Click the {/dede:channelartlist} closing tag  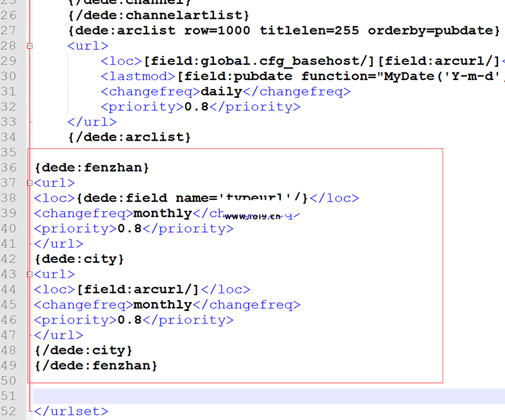point(159,16)
